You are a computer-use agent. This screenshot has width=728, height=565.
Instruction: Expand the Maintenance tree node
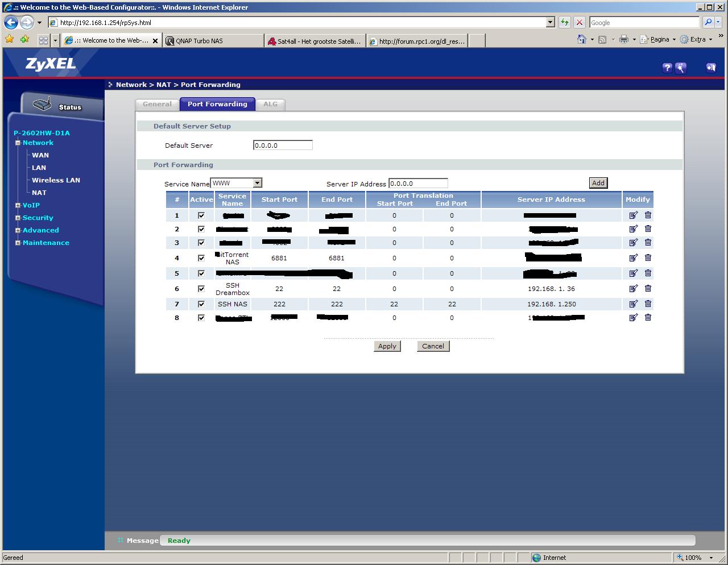[x=18, y=243]
